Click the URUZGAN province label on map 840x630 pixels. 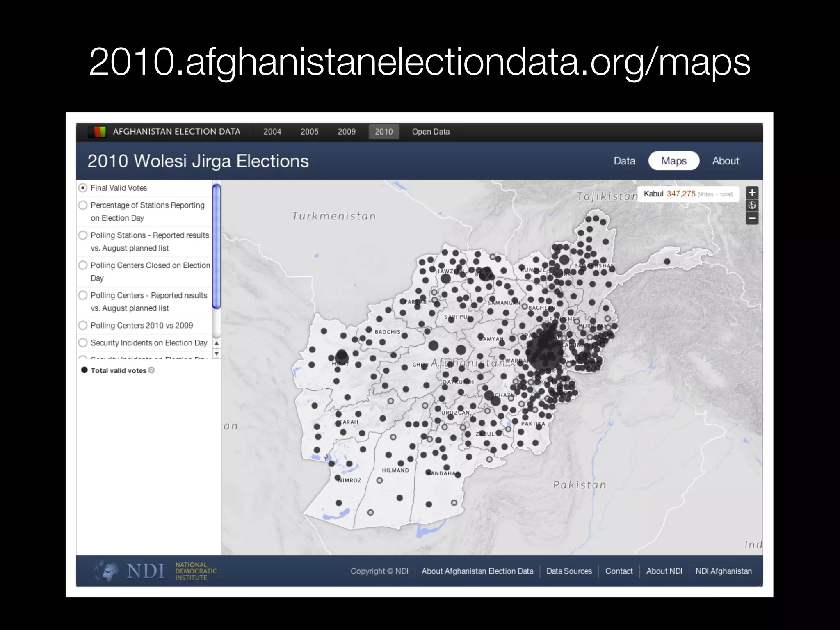coord(455,413)
